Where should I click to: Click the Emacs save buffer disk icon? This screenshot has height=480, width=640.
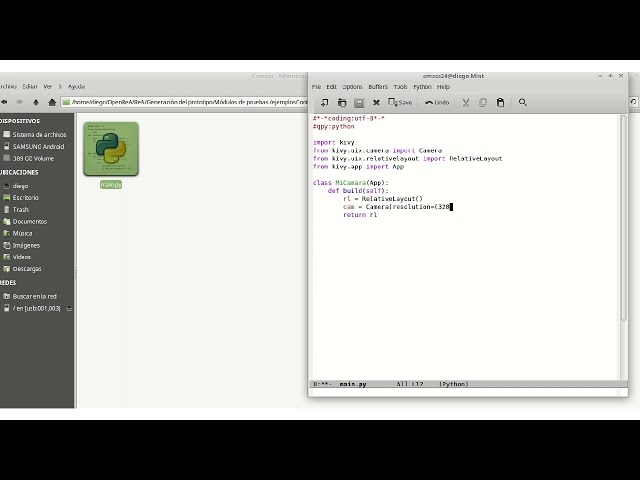(359, 103)
